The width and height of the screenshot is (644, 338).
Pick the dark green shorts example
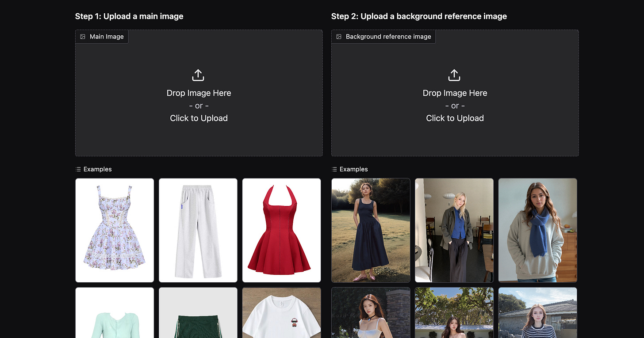pyautogui.click(x=198, y=313)
